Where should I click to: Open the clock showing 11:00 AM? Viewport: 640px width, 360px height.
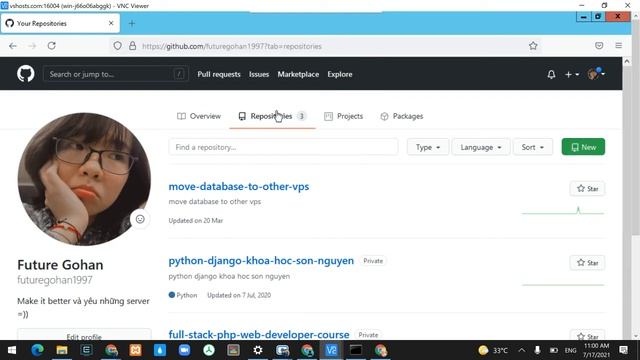point(596,350)
